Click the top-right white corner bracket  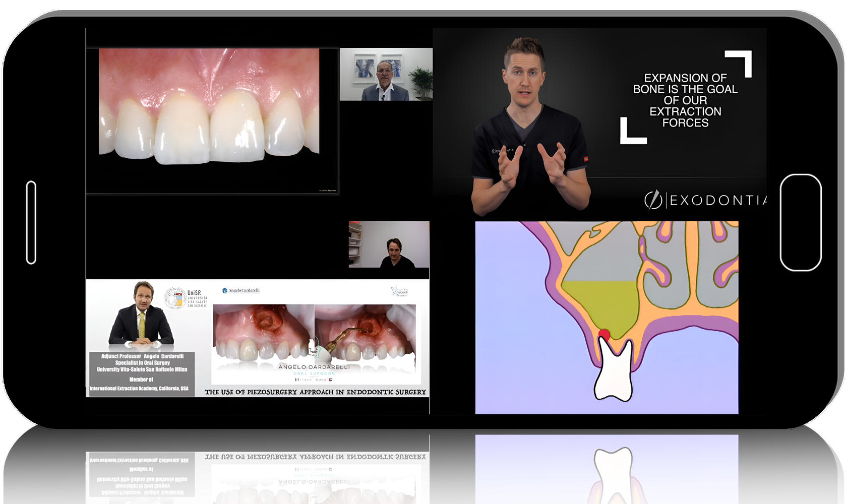pyautogui.click(x=741, y=61)
